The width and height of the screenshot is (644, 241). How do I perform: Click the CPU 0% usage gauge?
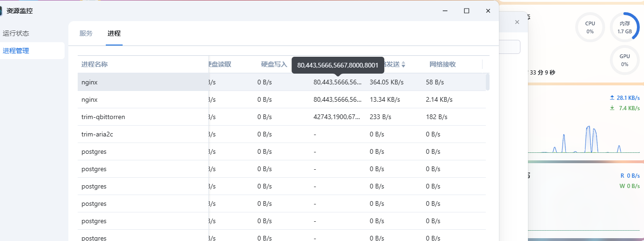coord(590,27)
